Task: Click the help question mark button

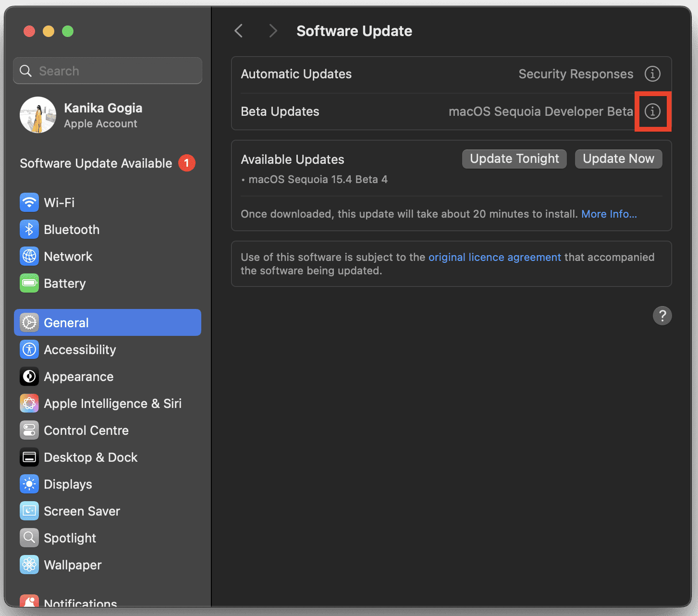Action: (x=662, y=316)
